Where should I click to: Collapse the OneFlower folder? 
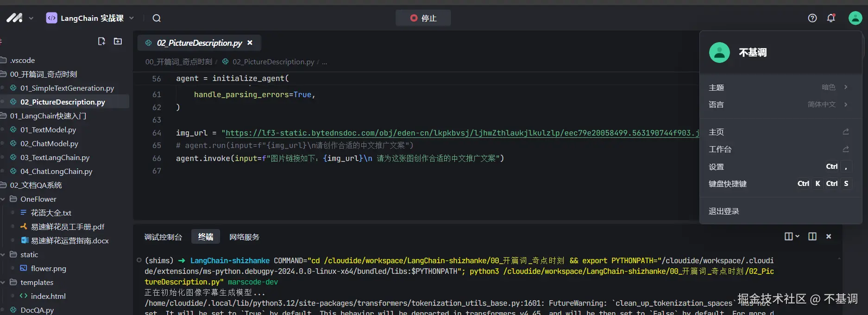[x=3, y=199]
